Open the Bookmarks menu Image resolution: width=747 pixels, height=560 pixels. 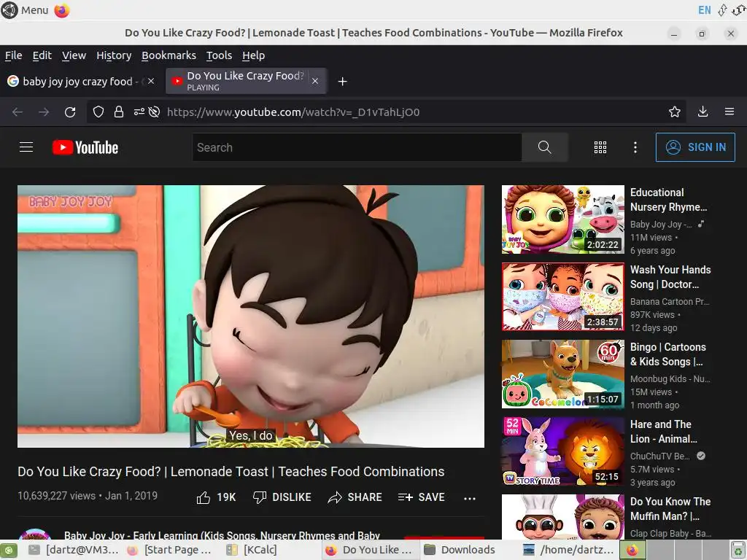(169, 55)
